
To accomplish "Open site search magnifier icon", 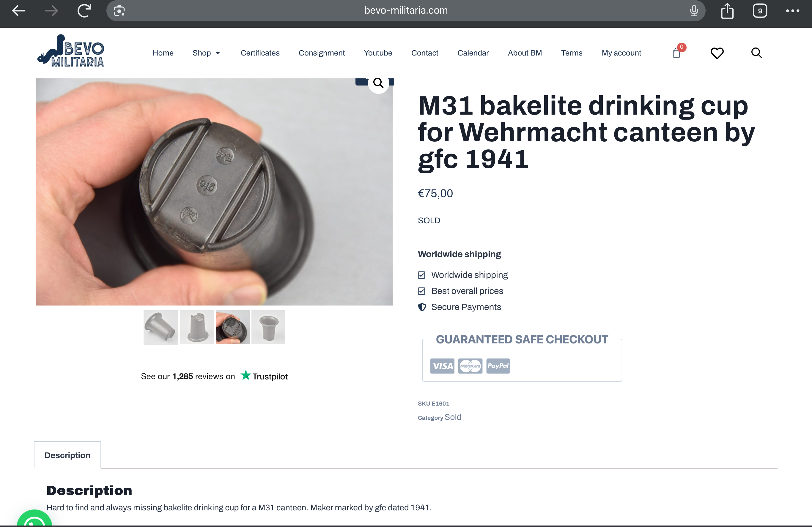I will click(756, 53).
